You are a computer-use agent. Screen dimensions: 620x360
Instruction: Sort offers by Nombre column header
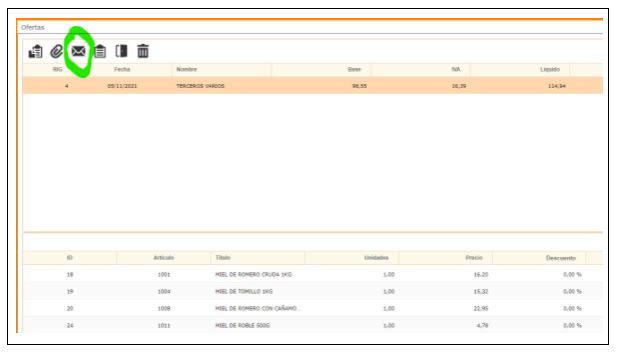pyautogui.click(x=187, y=69)
